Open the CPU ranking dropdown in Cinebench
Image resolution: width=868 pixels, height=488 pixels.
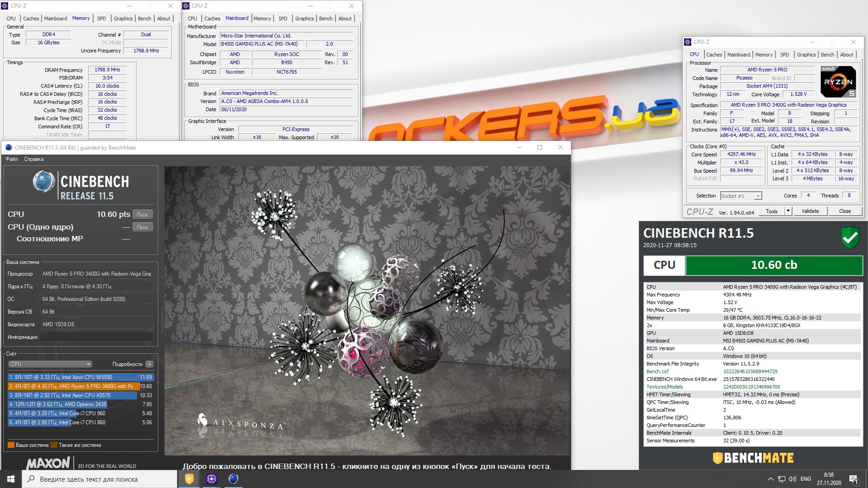pyautogui.click(x=50, y=364)
